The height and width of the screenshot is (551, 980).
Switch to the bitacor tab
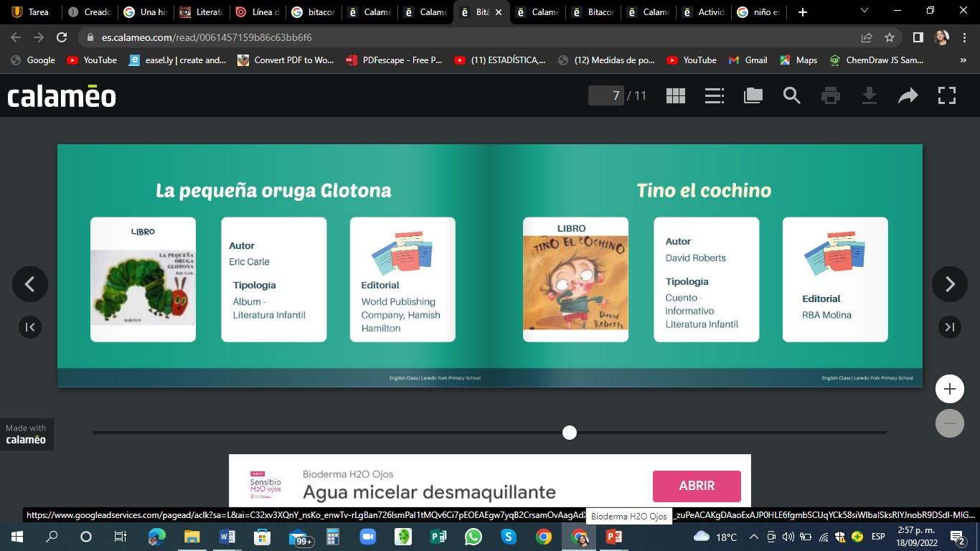click(x=314, y=12)
